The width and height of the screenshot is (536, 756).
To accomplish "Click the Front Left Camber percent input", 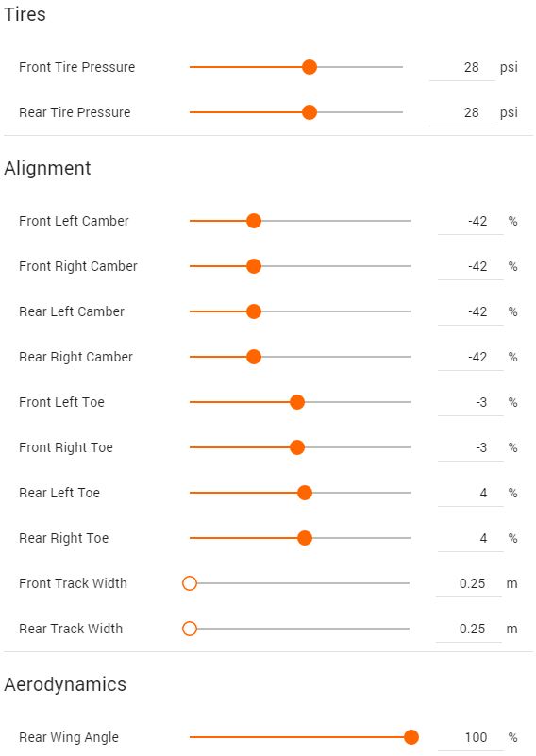I will click(471, 221).
